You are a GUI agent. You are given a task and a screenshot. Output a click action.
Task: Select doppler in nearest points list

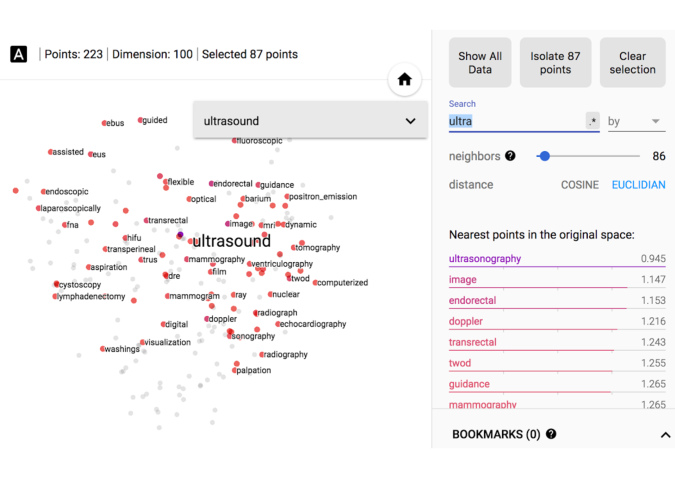466,321
